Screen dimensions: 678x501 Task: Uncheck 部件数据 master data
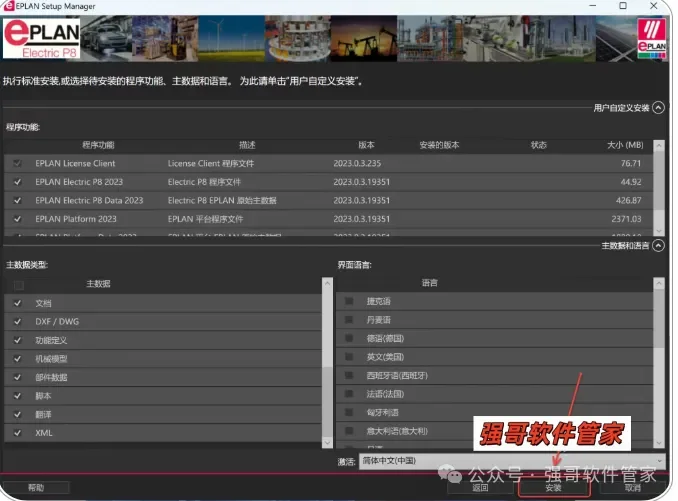[17, 377]
